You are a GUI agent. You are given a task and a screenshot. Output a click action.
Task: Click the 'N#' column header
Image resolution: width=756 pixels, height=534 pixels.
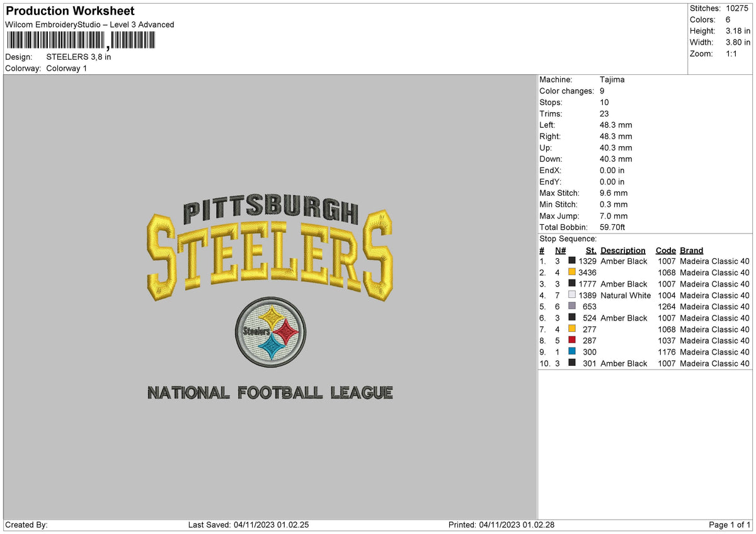[561, 250]
